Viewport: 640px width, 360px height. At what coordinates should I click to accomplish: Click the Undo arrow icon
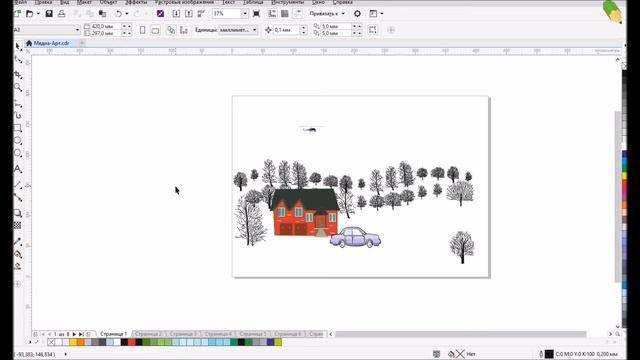coord(118,13)
